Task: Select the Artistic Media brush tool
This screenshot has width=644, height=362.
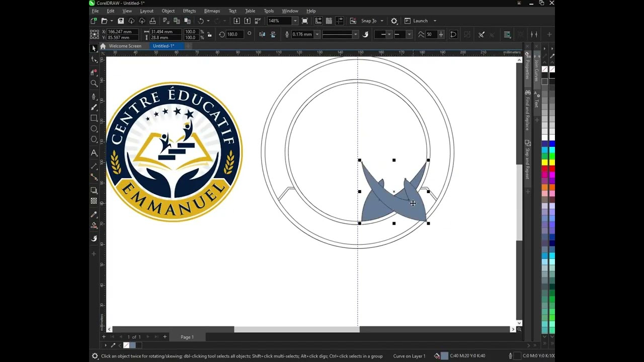Action: (x=94, y=107)
